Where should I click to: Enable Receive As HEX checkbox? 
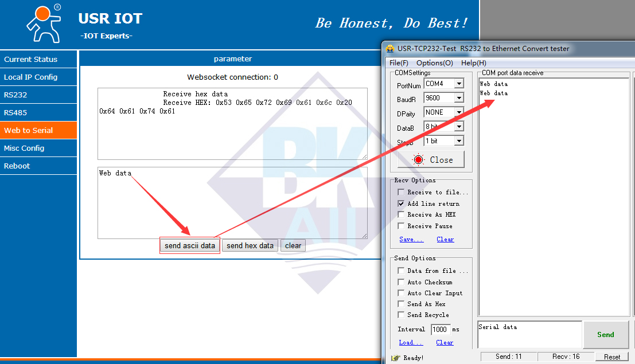click(401, 214)
